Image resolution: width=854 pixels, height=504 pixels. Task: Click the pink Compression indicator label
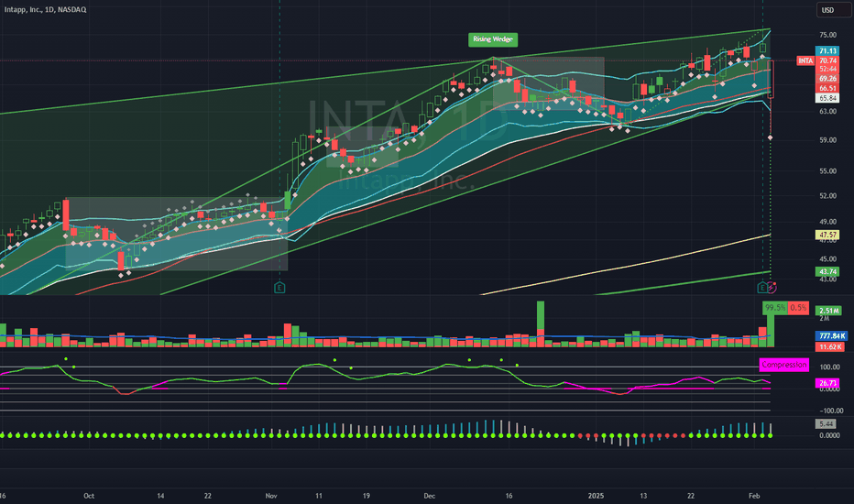click(783, 365)
